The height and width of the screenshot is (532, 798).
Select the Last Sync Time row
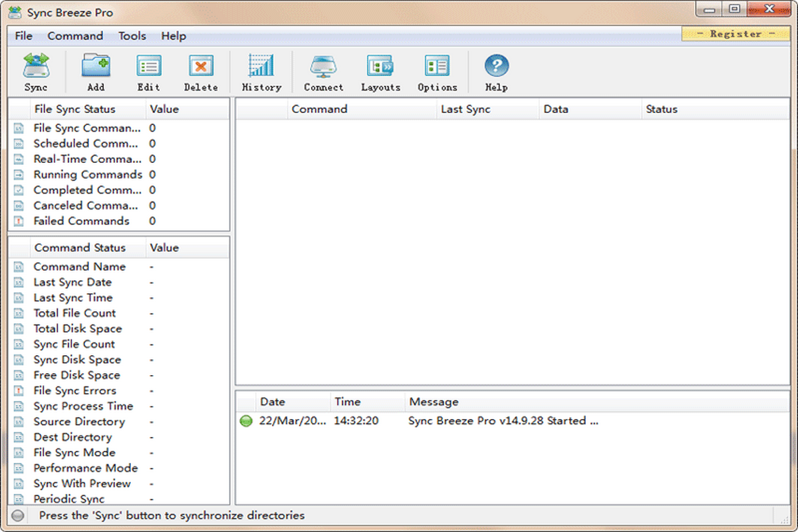(119, 298)
